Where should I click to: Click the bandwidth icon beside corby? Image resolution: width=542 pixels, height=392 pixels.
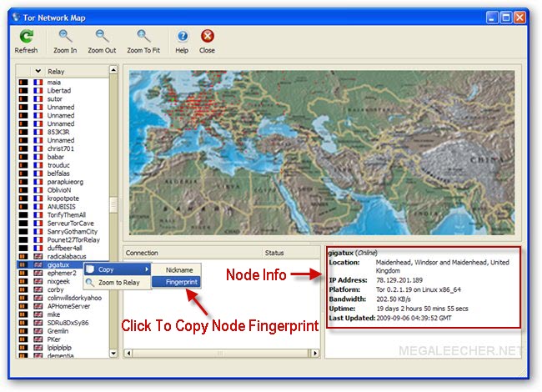pyautogui.click(x=23, y=289)
